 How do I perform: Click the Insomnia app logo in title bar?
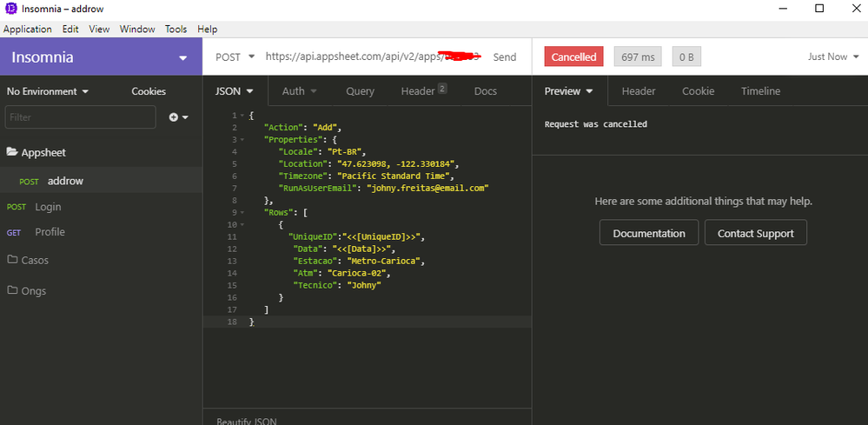tap(11, 9)
